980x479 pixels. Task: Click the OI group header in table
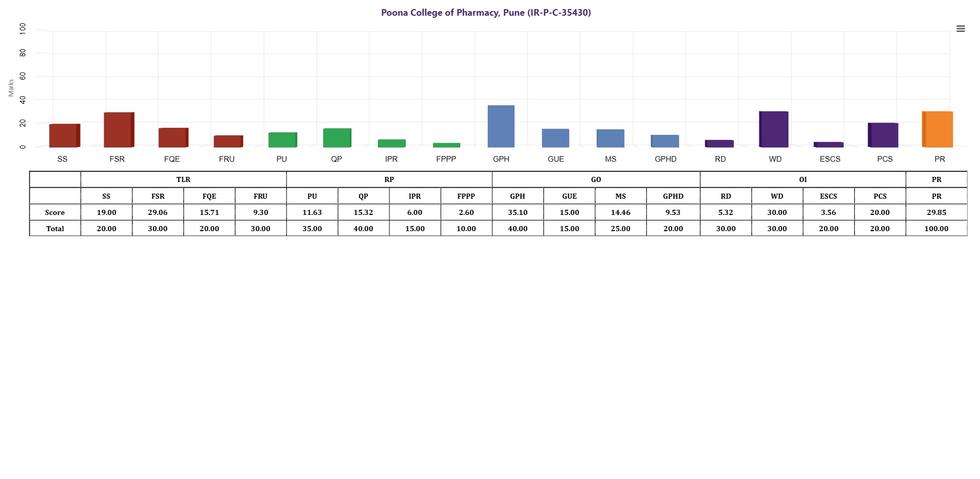tap(803, 179)
